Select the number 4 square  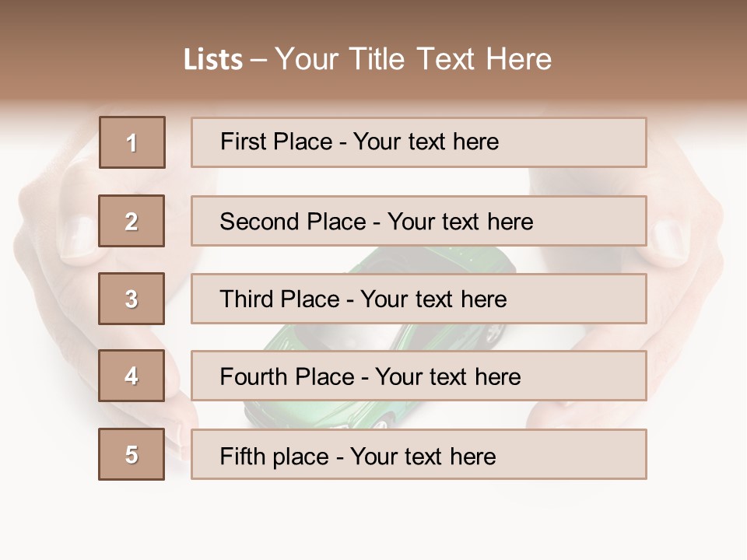(132, 376)
